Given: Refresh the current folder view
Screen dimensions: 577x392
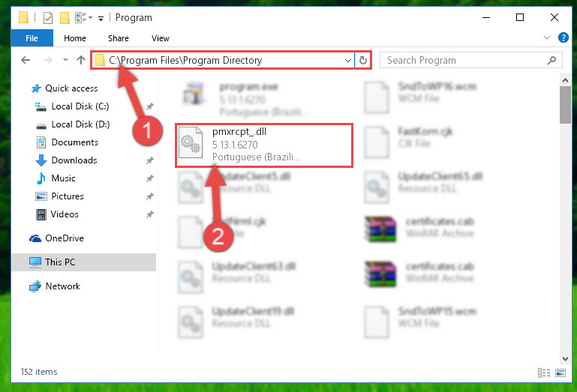Looking at the screenshot, I should pos(363,60).
